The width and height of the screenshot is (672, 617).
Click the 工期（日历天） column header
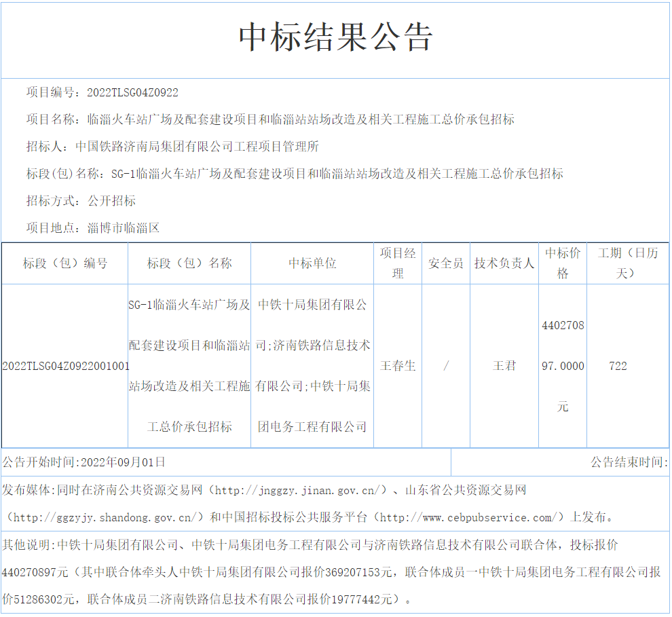(x=627, y=263)
